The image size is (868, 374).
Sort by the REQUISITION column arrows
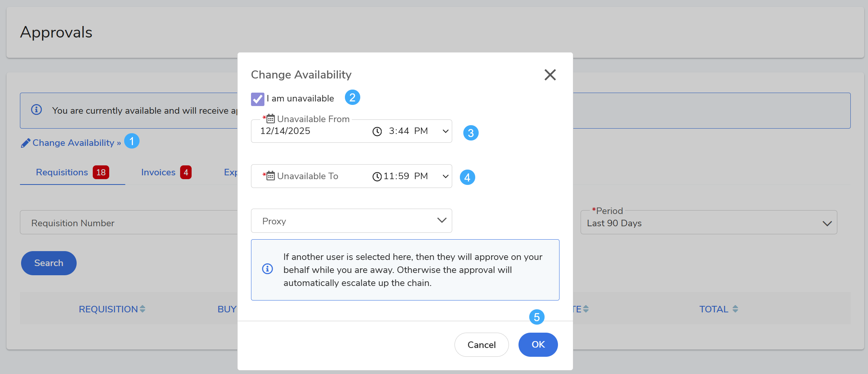coord(143,309)
